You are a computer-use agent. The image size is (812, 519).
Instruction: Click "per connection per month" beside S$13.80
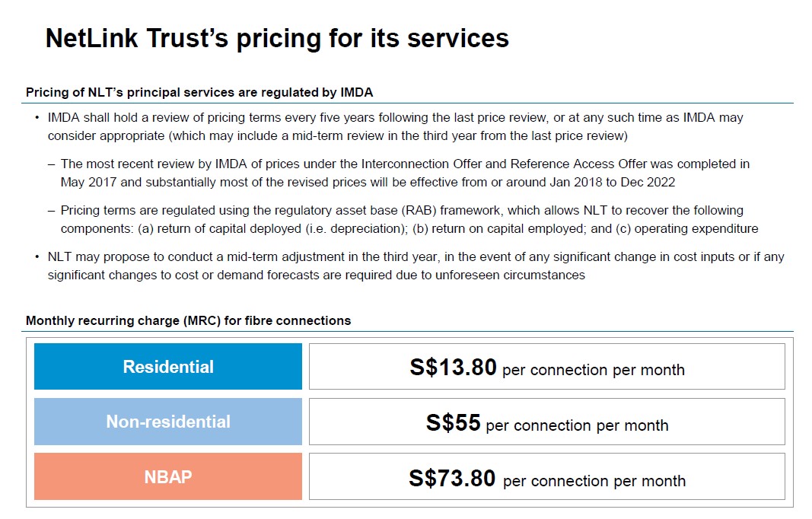(x=594, y=371)
